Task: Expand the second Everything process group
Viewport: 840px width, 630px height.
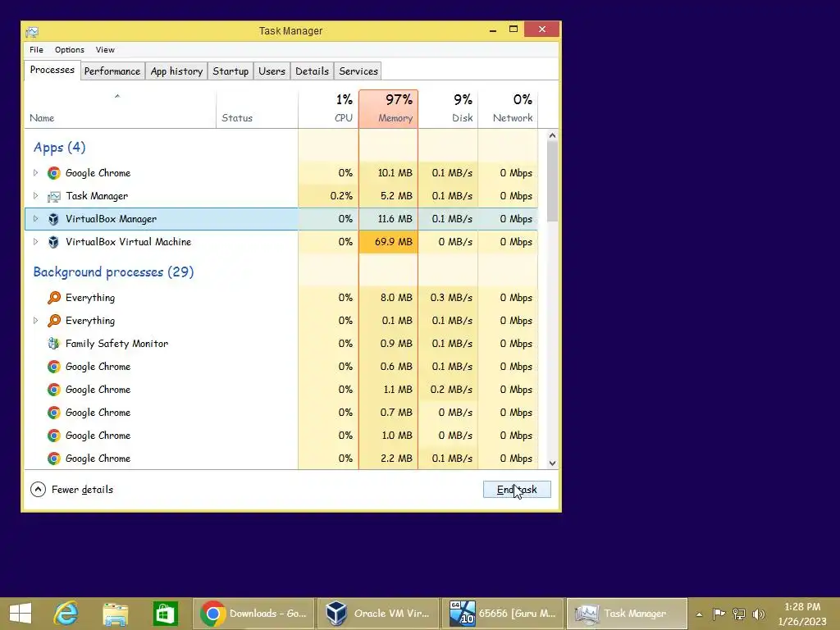Action: [35, 321]
